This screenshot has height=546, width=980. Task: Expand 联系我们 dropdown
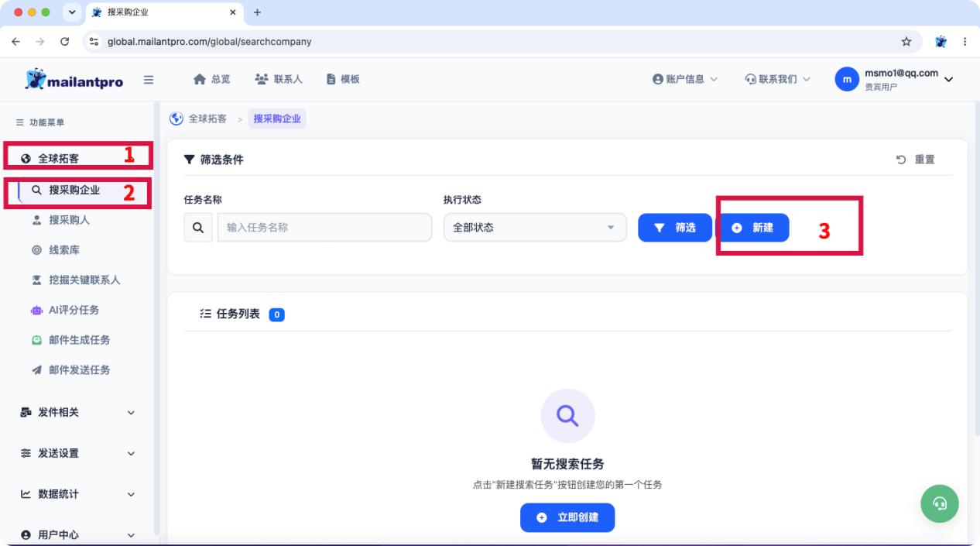(x=777, y=79)
